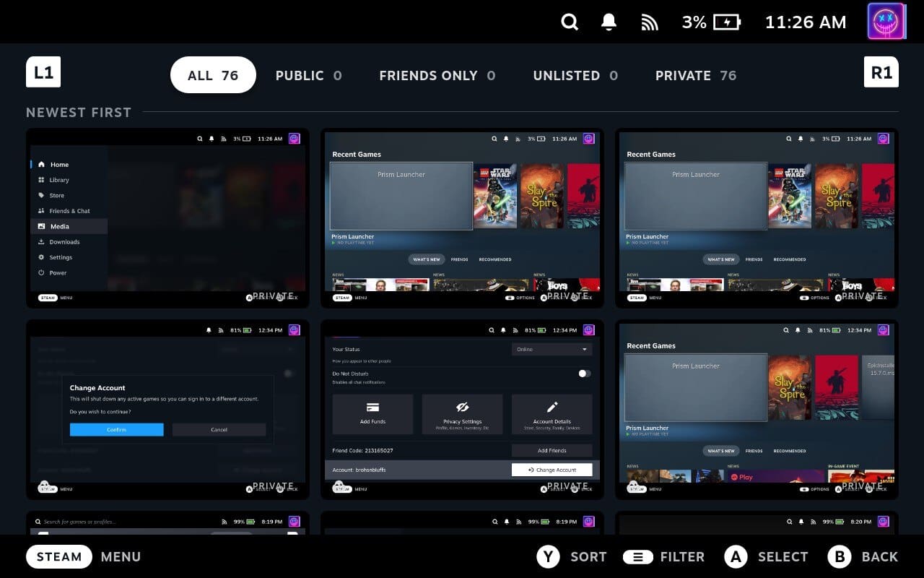Open the search magnifier icon

pyautogui.click(x=570, y=22)
